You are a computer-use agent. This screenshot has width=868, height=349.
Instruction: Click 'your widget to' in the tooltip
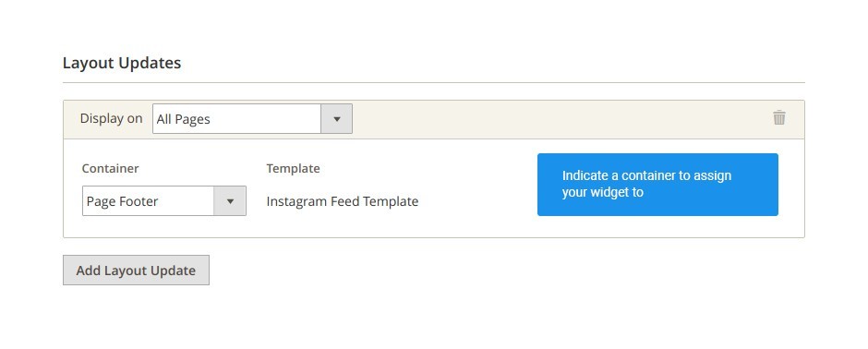602,192
